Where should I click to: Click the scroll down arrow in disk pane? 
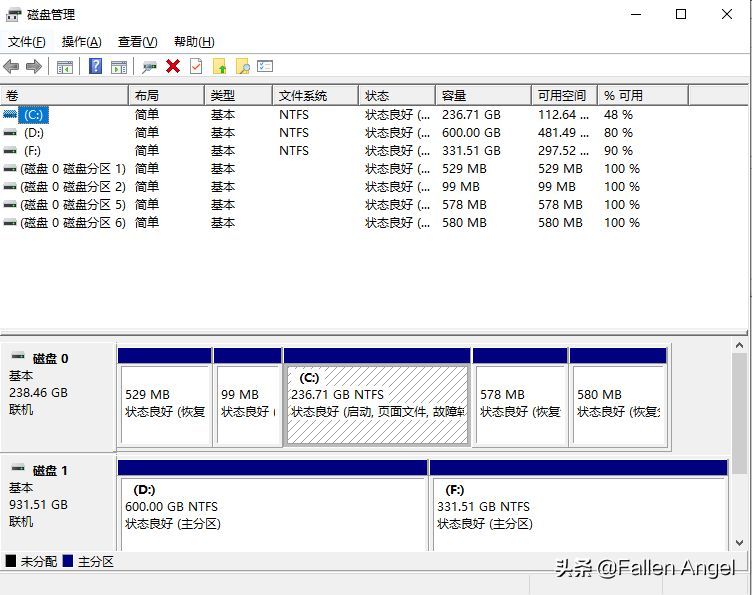point(740,543)
